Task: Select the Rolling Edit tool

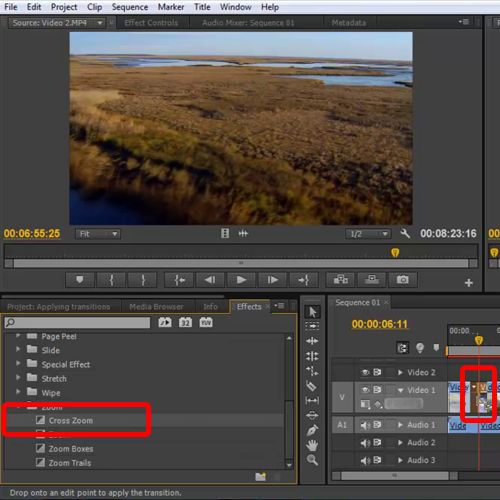Action: 312,356
